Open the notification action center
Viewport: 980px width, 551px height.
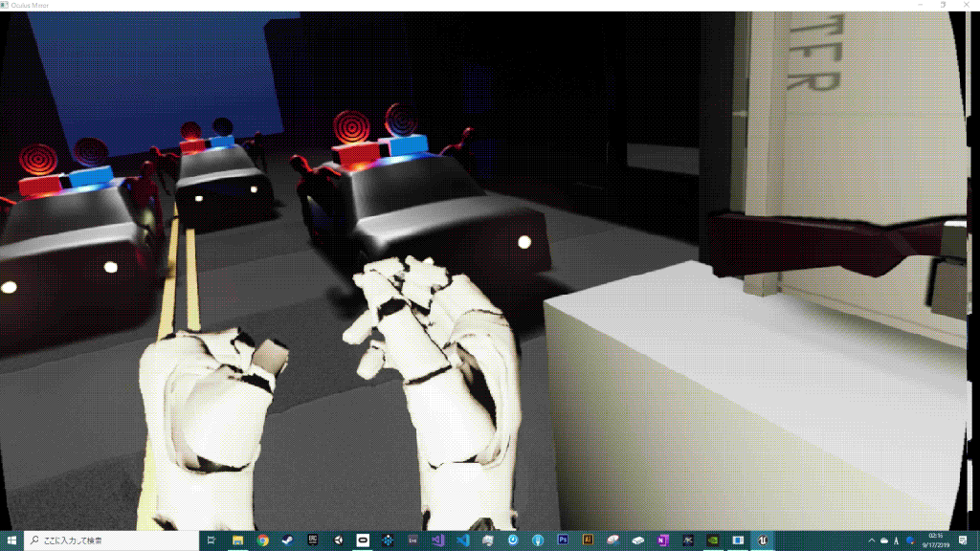click(x=961, y=540)
